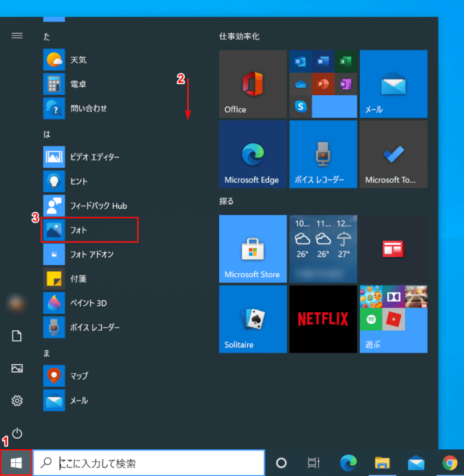Open File Explorer from taskbar
This screenshot has height=476, width=464.
382,463
